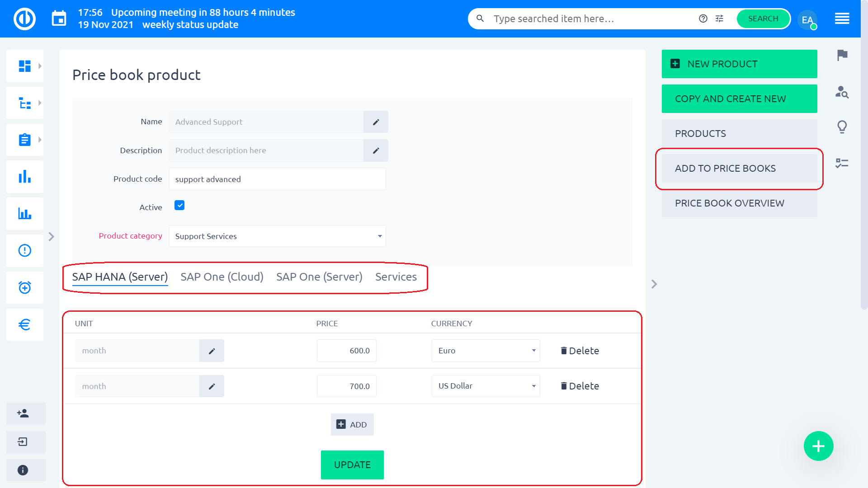The height and width of the screenshot is (488, 868).
Task: Click the Product code input field
Action: 277,179
